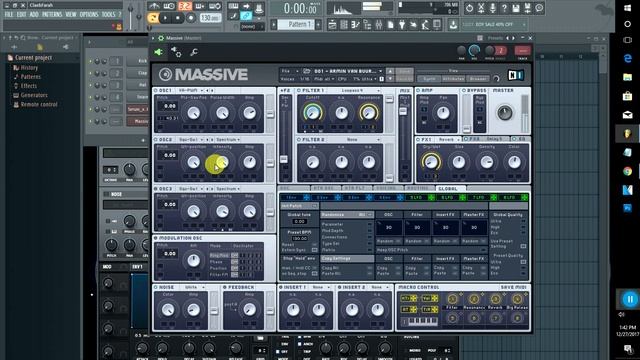
Task: Toggle OSC1 on/off power button
Action: pyautogui.click(x=156, y=90)
